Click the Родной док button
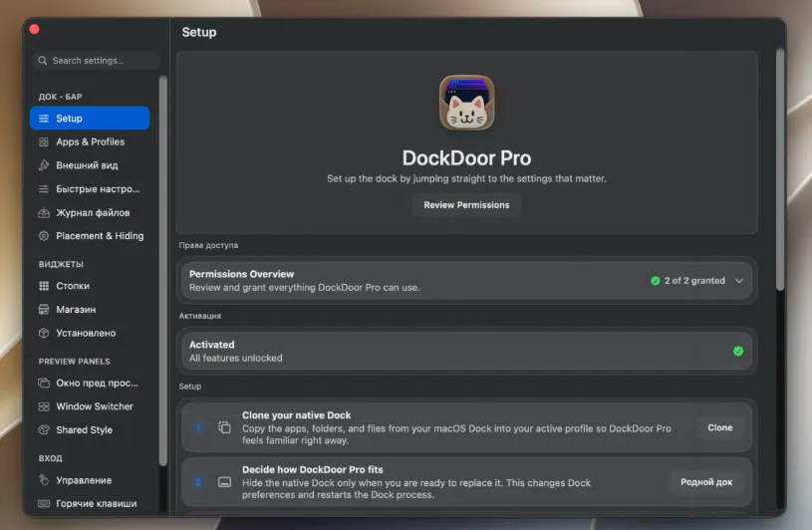The image size is (812, 530). click(706, 482)
